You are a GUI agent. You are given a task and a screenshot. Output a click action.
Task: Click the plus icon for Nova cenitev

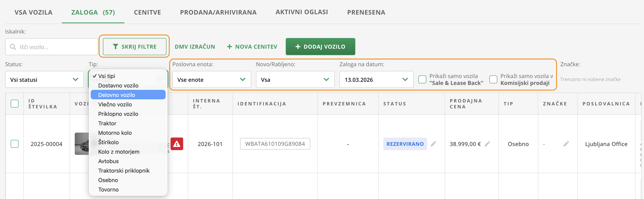coord(229,47)
